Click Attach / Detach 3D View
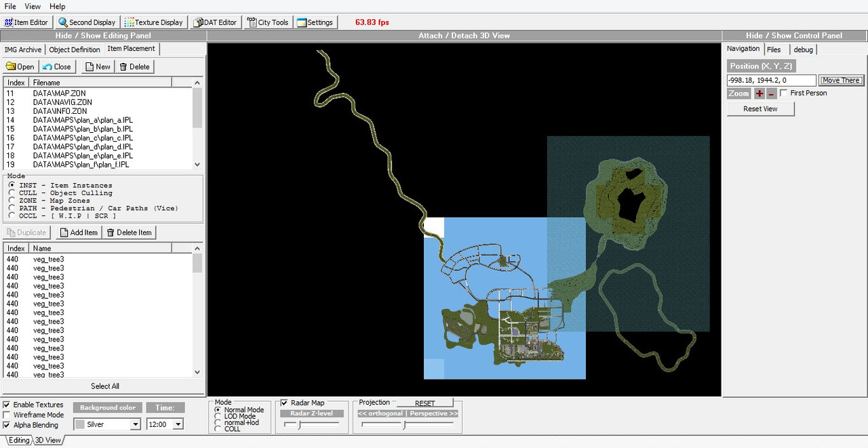868x448 pixels. (x=465, y=35)
